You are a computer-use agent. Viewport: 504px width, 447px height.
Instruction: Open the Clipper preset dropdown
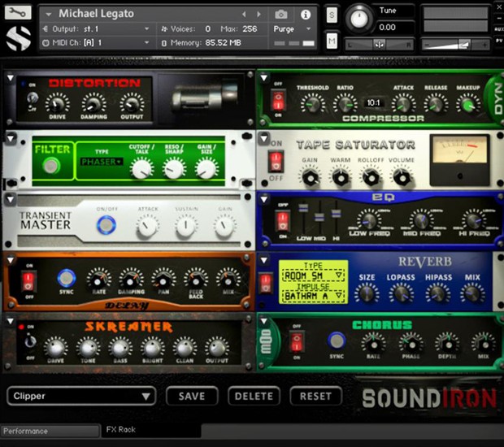[x=81, y=397]
